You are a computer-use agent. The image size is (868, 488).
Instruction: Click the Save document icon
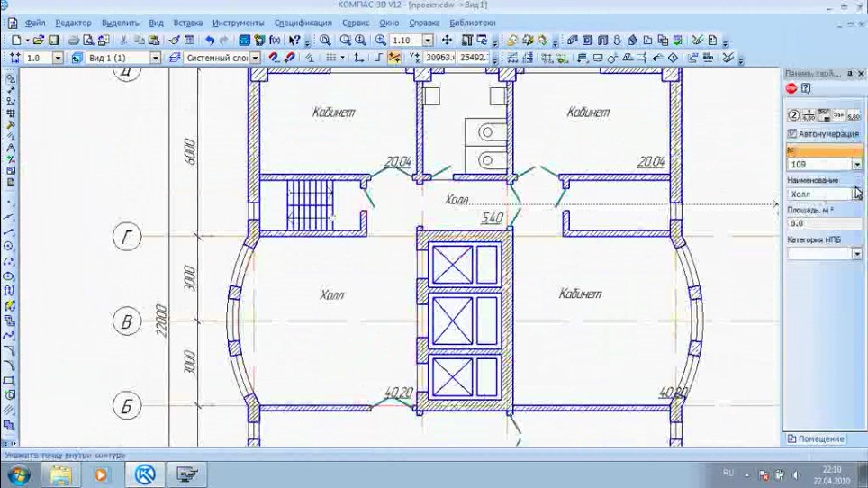click(x=54, y=40)
